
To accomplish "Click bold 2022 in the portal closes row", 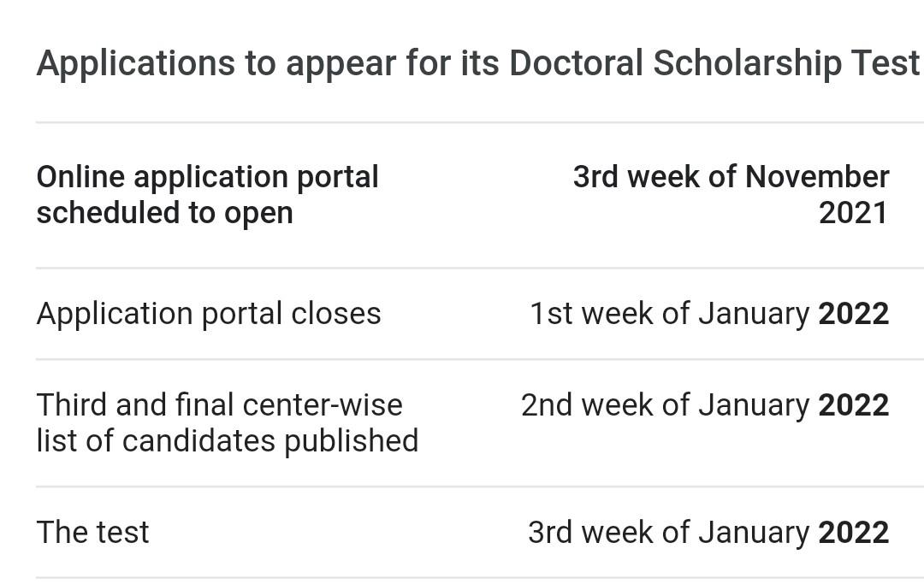I will (853, 314).
